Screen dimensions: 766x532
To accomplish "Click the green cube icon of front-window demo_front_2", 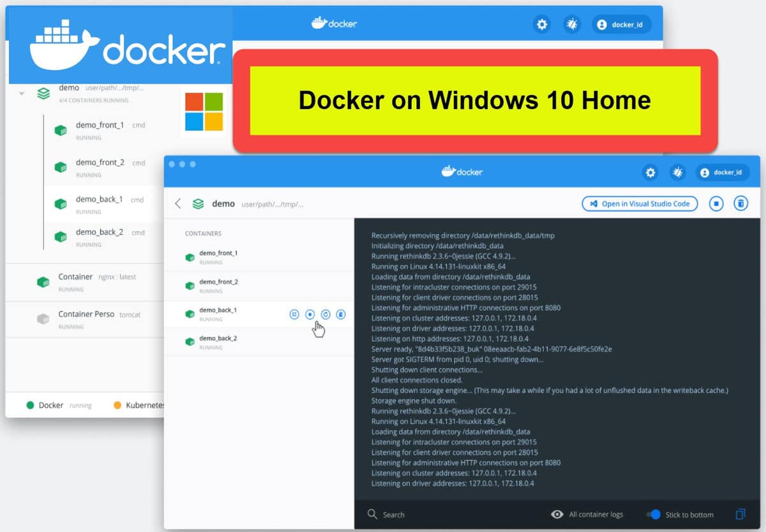I will [x=190, y=286].
